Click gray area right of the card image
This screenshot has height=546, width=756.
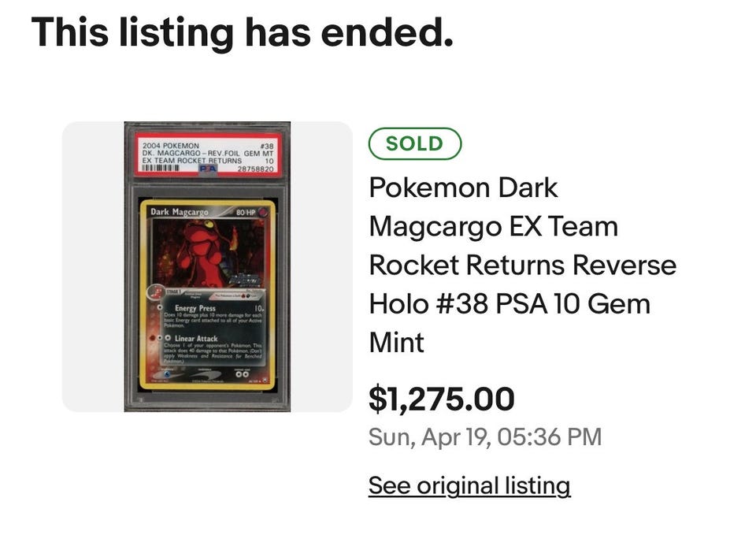click(x=321, y=266)
